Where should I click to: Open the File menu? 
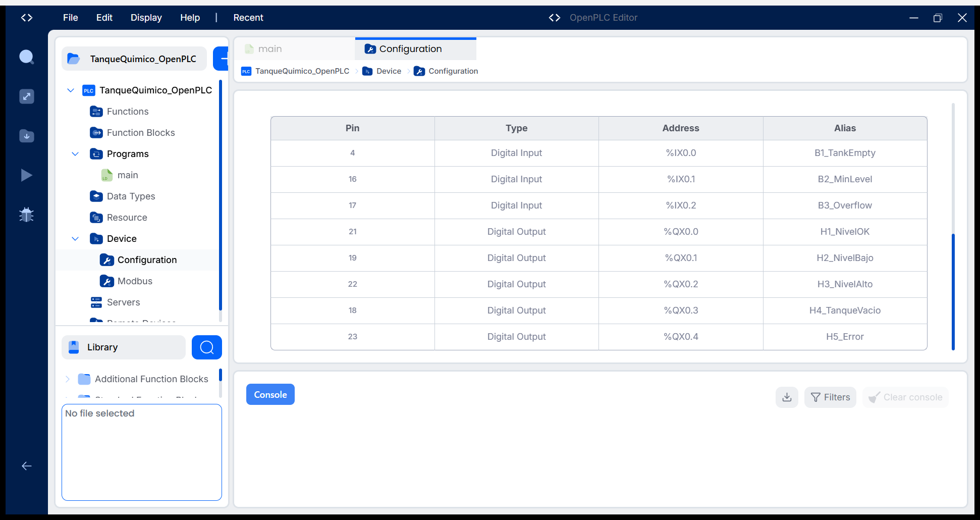click(x=71, y=18)
